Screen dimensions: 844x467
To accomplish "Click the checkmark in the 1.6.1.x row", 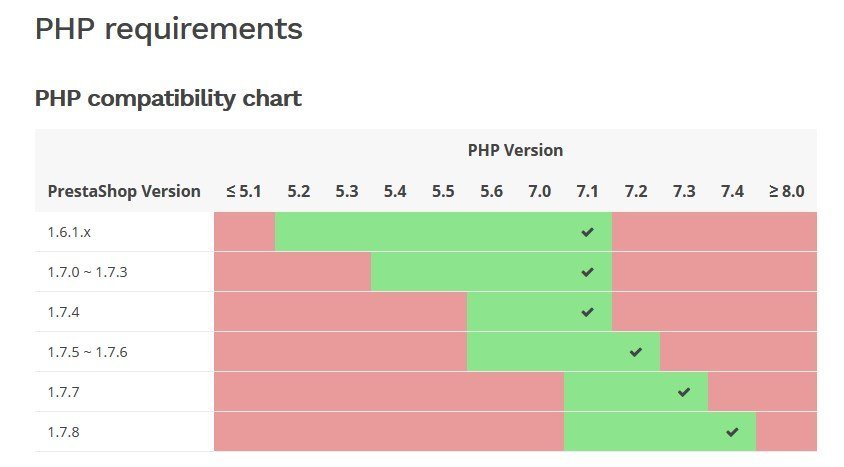I will pos(587,232).
